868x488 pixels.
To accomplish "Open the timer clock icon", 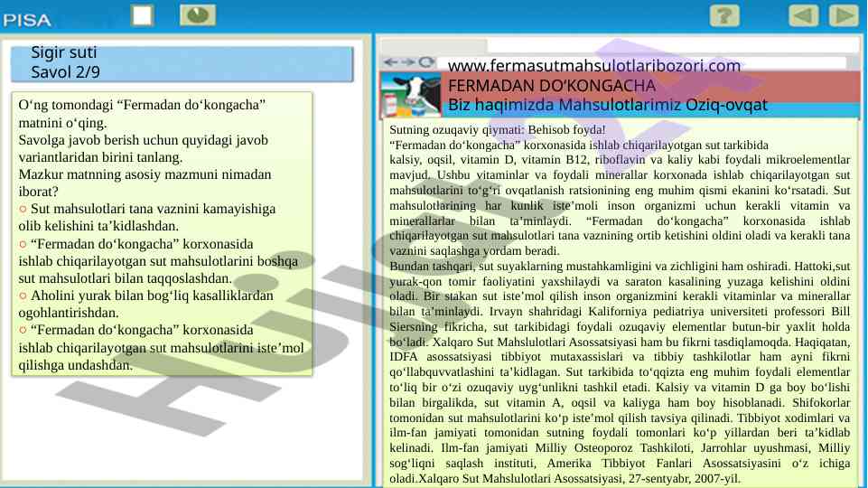I will pos(198,15).
